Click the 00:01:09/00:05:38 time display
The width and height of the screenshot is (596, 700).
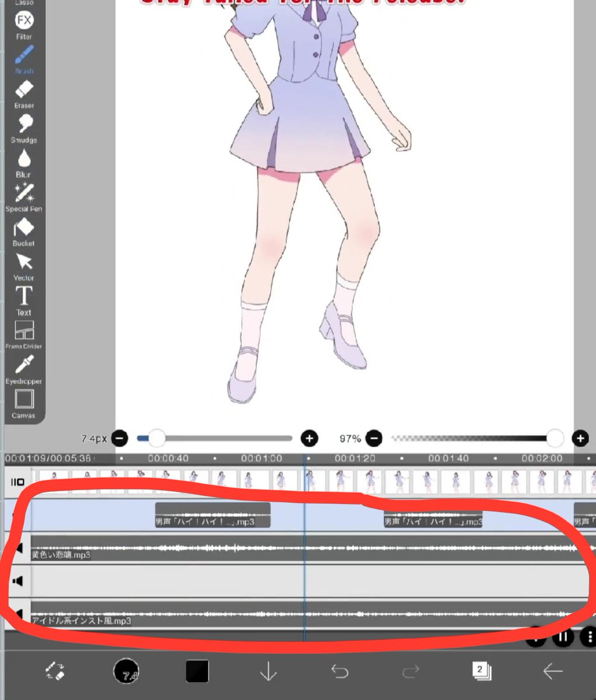click(x=48, y=459)
